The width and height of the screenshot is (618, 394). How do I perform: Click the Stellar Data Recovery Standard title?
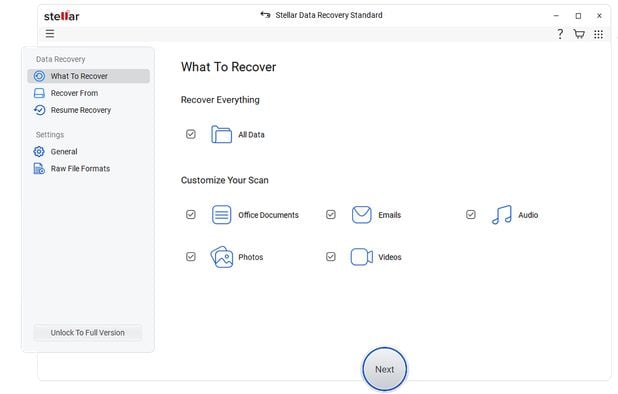point(329,15)
